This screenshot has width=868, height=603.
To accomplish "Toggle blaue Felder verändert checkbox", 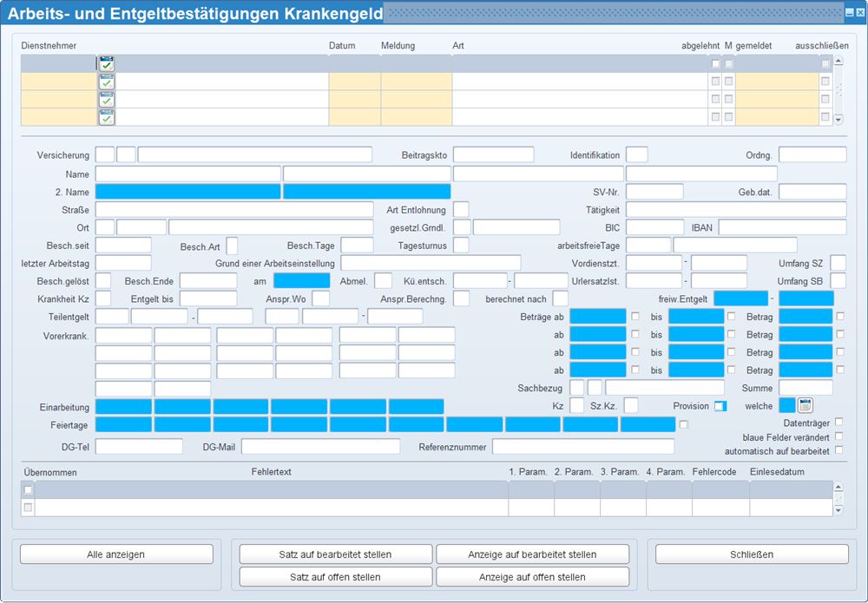I will tap(838, 436).
